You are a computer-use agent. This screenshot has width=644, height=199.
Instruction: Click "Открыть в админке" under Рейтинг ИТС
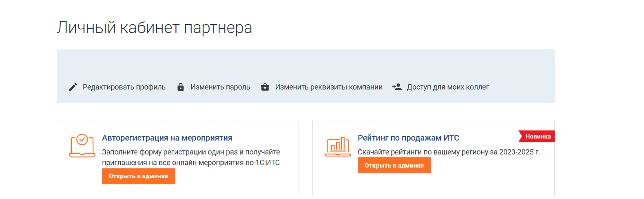[x=394, y=165]
